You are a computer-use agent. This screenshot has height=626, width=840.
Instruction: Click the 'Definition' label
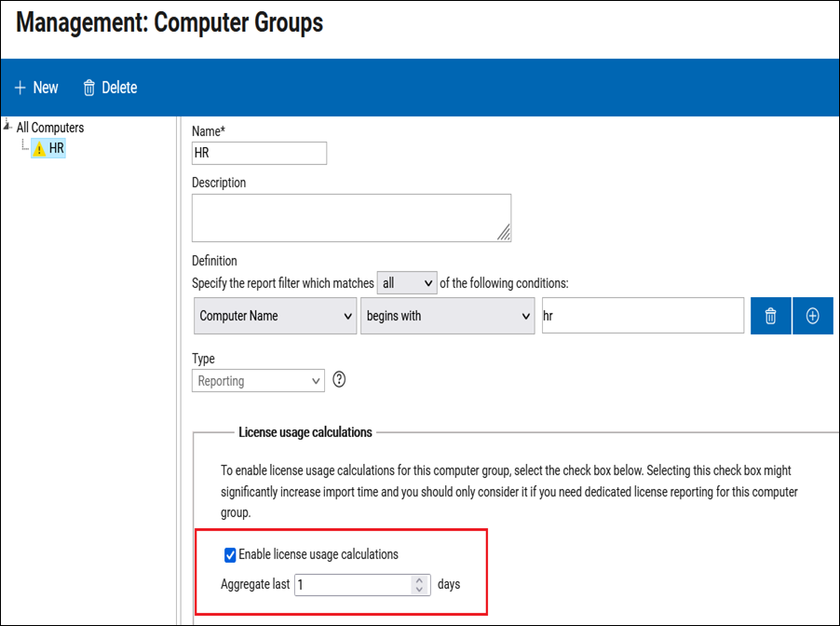pos(214,261)
